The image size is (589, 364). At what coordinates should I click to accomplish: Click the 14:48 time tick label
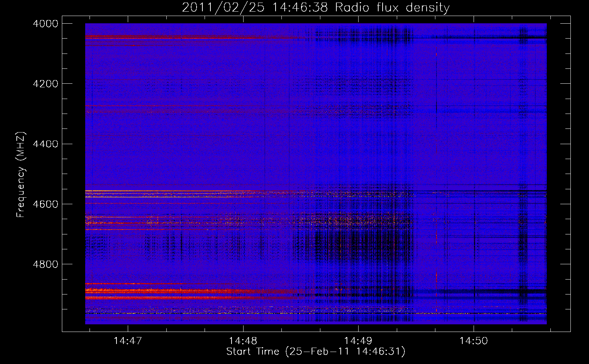click(243, 341)
